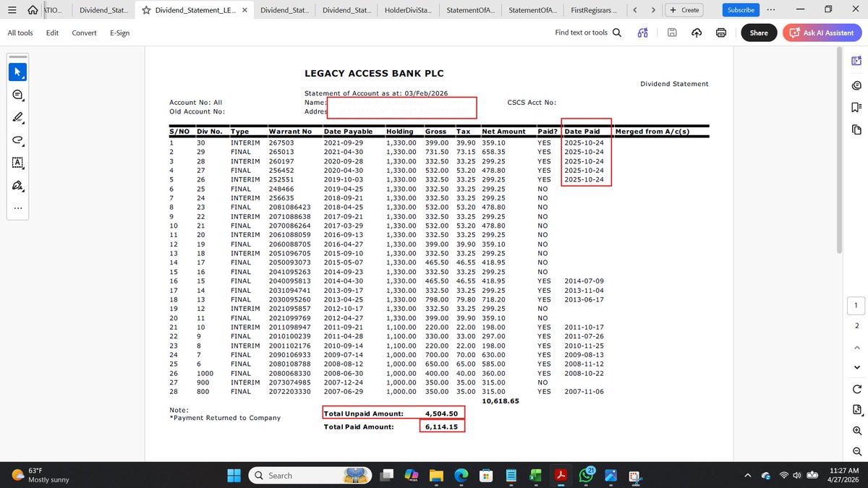Screen dimensions: 868x488
Task: Click date paid 2014-07-09
Action: pyautogui.click(x=584, y=281)
